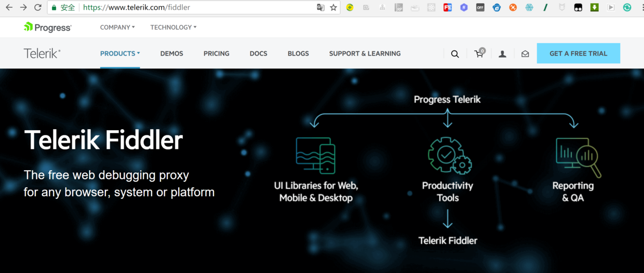Click the yellow-green circle extension icon
This screenshot has width=644, height=273.
[x=350, y=7]
